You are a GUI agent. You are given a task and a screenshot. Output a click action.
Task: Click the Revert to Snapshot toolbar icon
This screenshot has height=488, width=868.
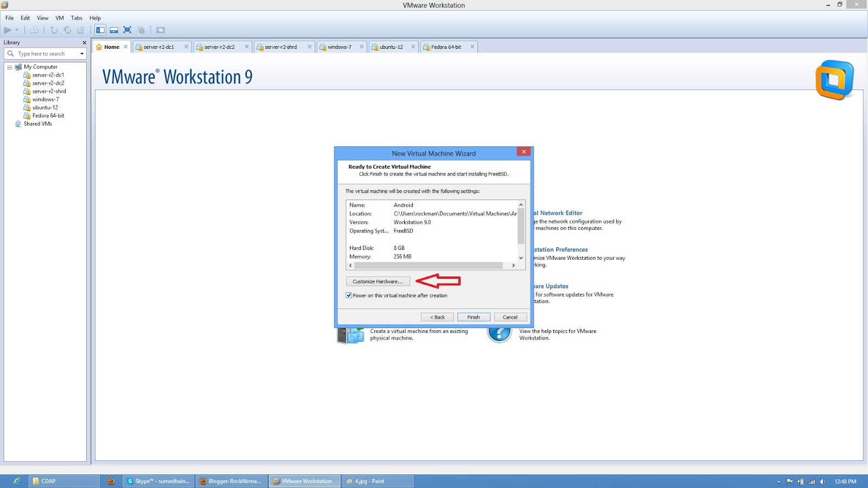pyautogui.click(x=67, y=30)
